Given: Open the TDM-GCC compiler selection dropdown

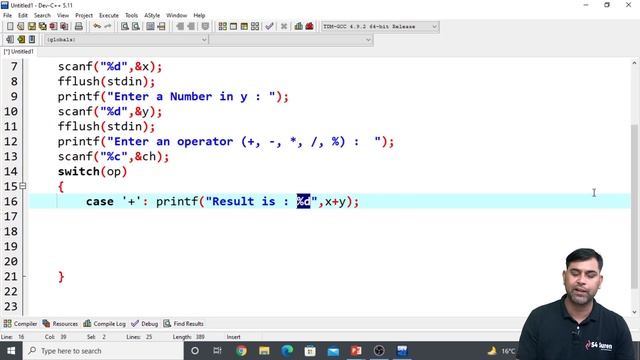Looking at the screenshot, I should pos(380,27).
